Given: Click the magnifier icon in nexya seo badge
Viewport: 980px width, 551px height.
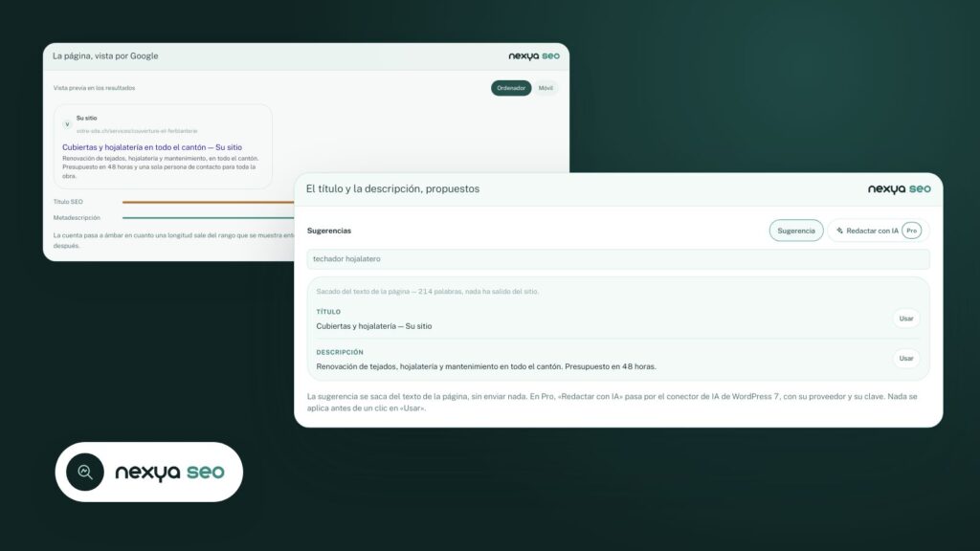Looking at the screenshot, I should tap(85, 472).
